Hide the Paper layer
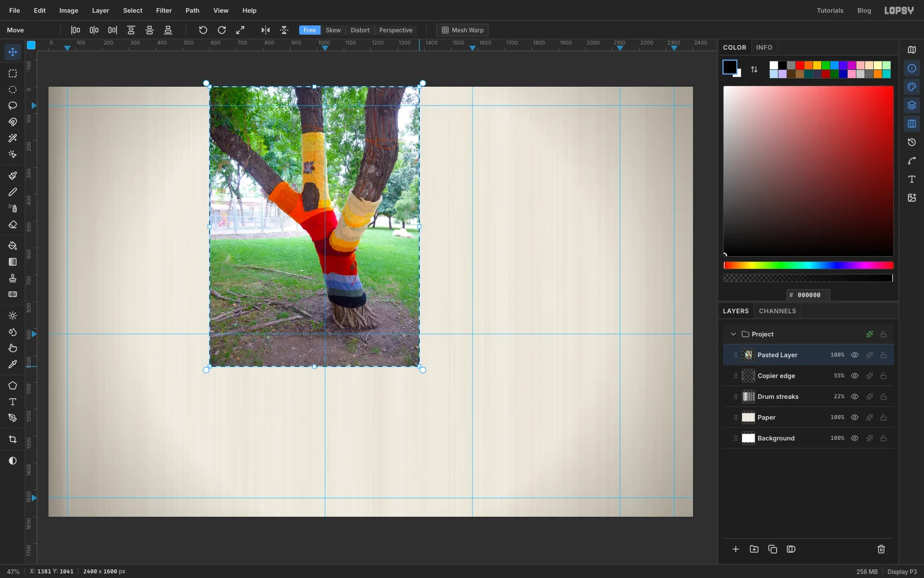 pos(855,417)
